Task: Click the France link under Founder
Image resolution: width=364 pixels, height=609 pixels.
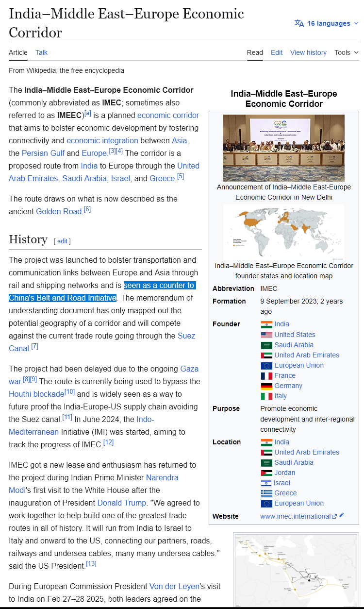Action: (x=285, y=375)
